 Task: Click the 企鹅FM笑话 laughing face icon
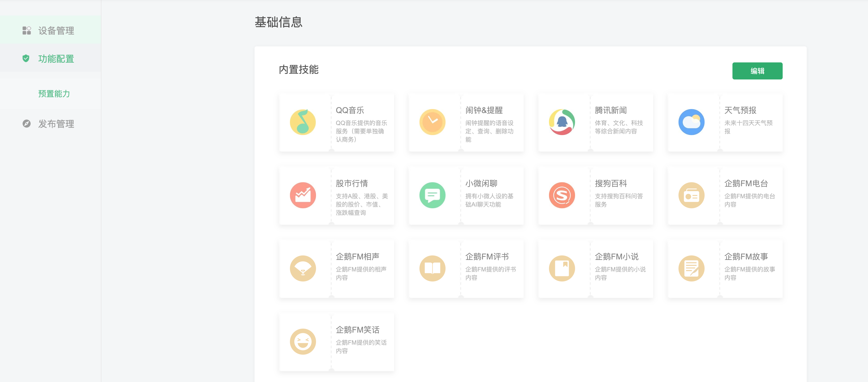302,341
